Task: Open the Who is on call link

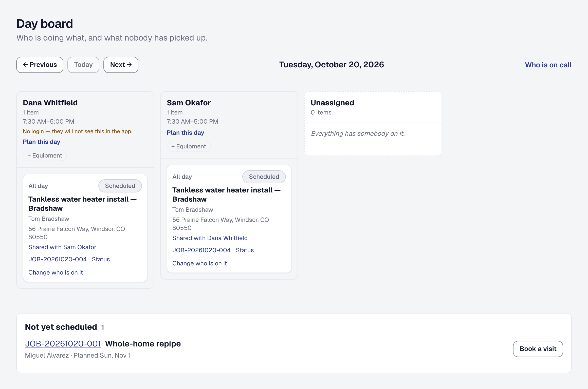Action: tap(548, 65)
